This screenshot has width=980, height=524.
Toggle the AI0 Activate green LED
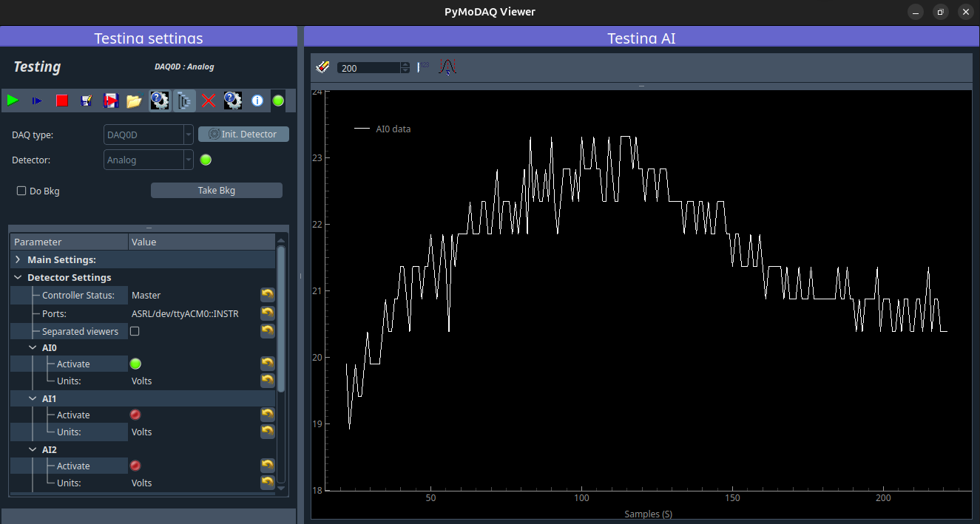[135, 364]
